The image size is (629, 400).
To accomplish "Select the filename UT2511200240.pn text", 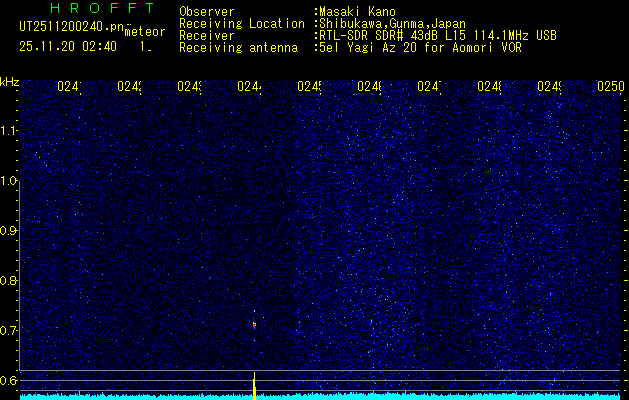I will coord(72,27).
